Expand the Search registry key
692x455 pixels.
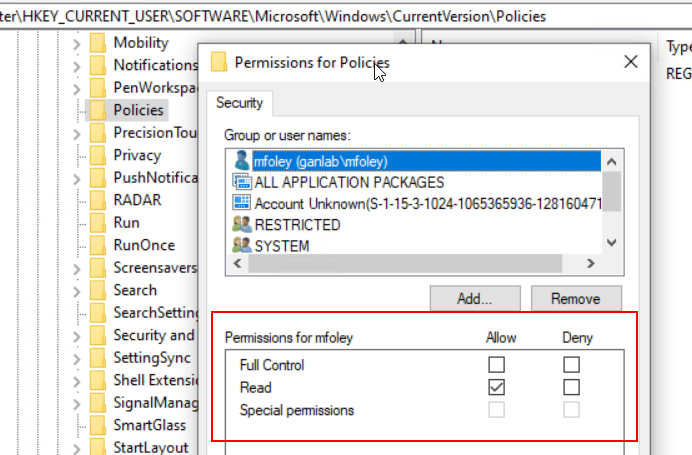[76, 290]
